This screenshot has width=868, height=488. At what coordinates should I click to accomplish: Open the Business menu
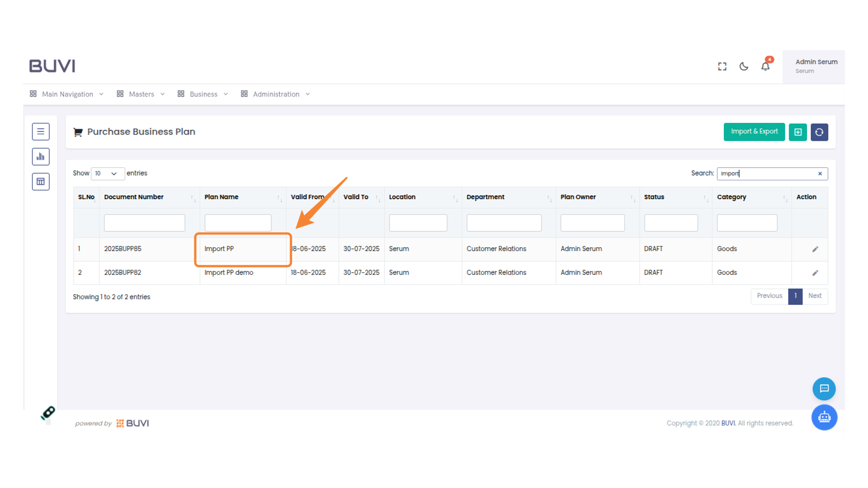203,94
